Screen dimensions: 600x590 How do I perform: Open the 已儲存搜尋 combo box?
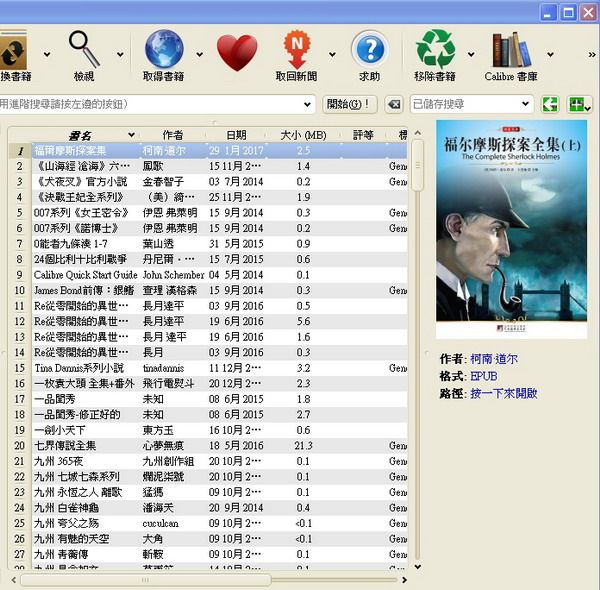point(470,104)
